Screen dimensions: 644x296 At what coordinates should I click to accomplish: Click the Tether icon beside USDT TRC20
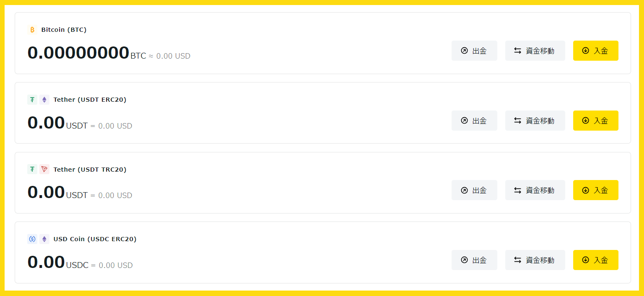pyautogui.click(x=32, y=170)
